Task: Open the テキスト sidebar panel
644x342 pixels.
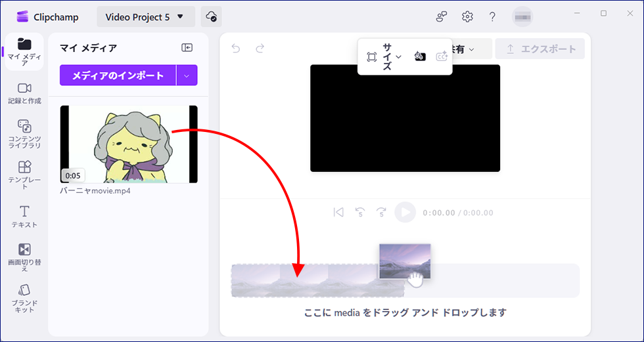Action: tap(24, 216)
